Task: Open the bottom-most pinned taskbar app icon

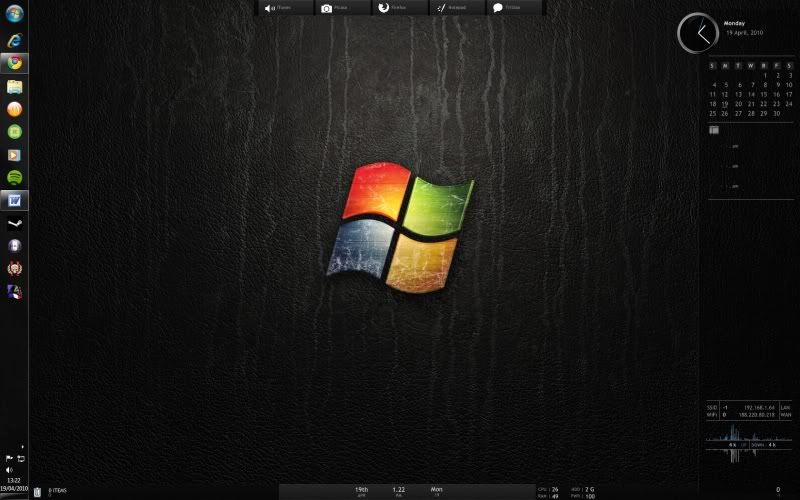Action: 14,291
